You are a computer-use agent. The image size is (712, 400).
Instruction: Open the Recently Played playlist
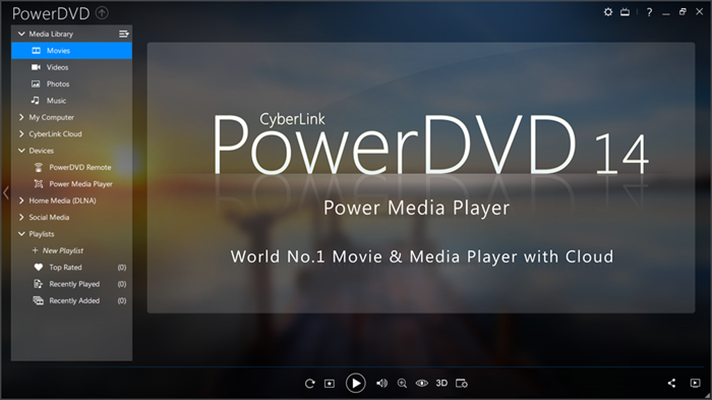[x=72, y=284]
